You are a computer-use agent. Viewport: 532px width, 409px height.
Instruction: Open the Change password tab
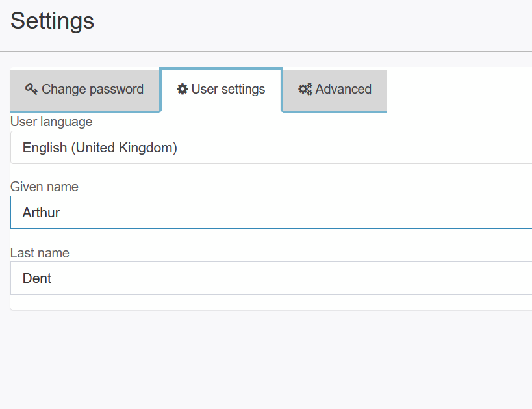pos(85,90)
